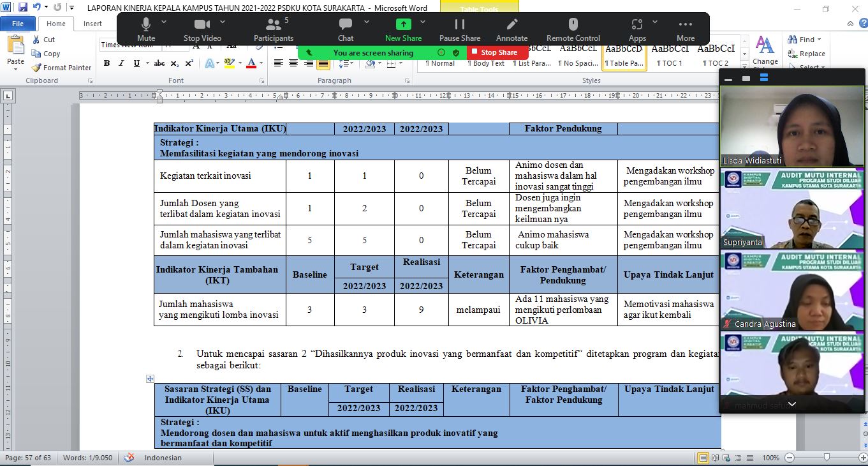Toggle Italic formatting

pos(122,63)
